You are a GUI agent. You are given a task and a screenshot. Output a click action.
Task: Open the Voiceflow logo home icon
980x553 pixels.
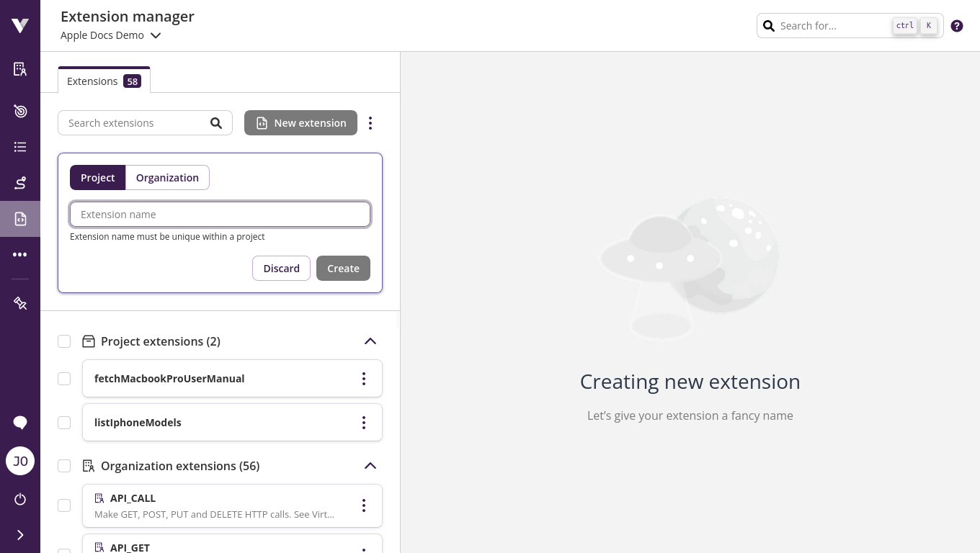pyautogui.click(x=20, y=25)
